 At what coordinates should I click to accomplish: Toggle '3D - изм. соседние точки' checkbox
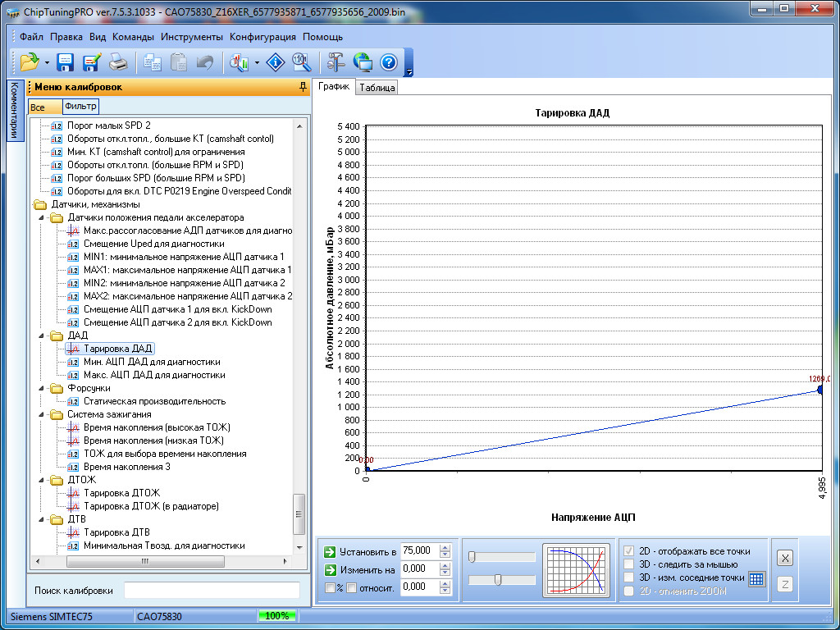pos(629,577)
